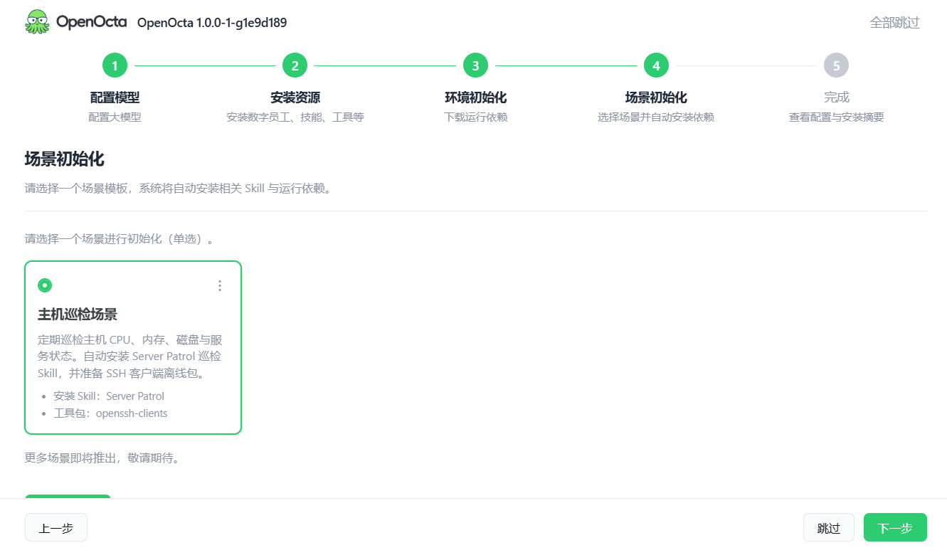Click list item 工具包: openssh-clients
The width and height of the screenshot is (947, 560).
(110, 413)
